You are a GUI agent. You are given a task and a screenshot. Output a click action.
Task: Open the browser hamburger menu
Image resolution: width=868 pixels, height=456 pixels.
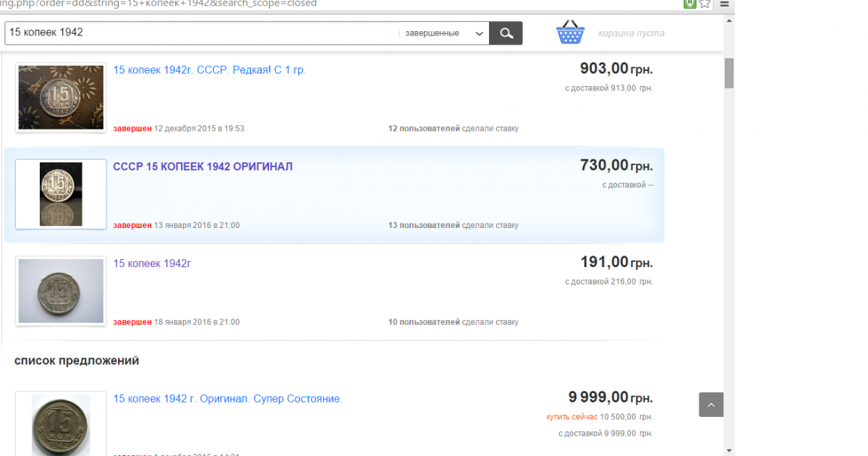coord(724,4)
